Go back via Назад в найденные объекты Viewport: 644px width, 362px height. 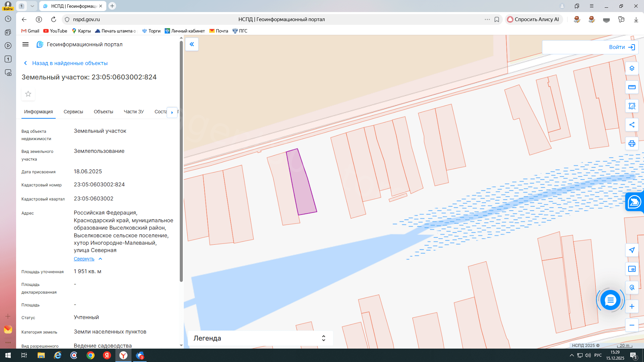[x=70, y=63]
